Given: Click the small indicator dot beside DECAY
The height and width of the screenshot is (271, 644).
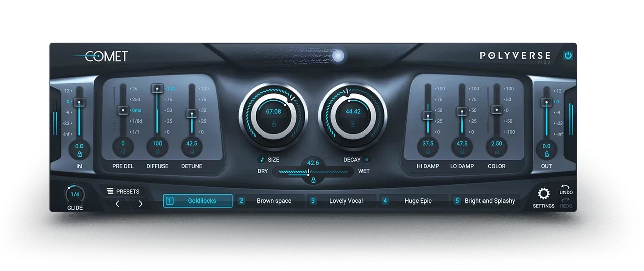Looking at the screenshot, I should point(367,160).
